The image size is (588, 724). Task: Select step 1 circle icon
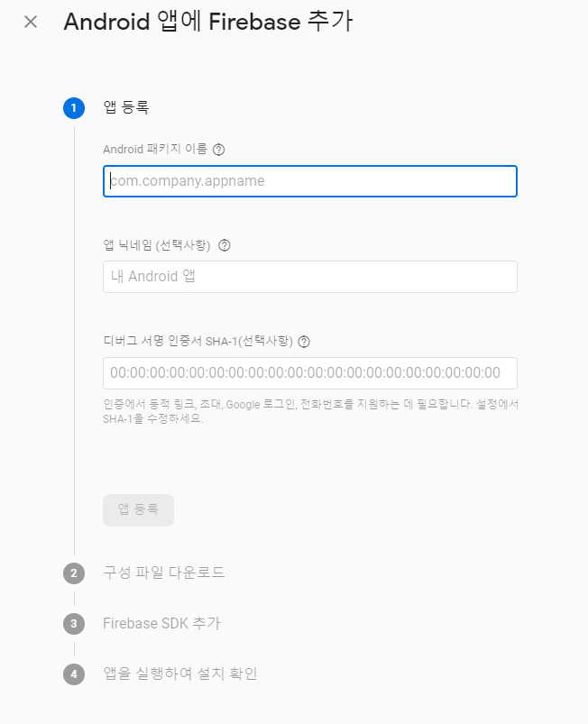tap(74, 108)
